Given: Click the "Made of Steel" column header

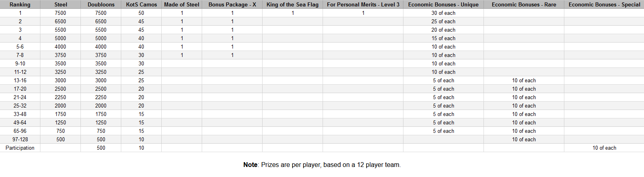Looking at the screenshot, I should pyautogui.click(x=182, y=4).
